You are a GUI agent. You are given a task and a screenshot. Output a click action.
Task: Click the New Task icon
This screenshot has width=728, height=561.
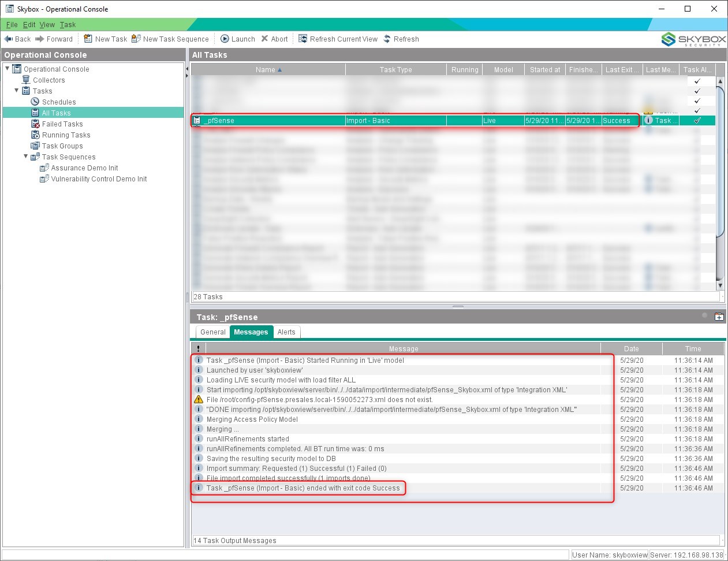[88, 39]
